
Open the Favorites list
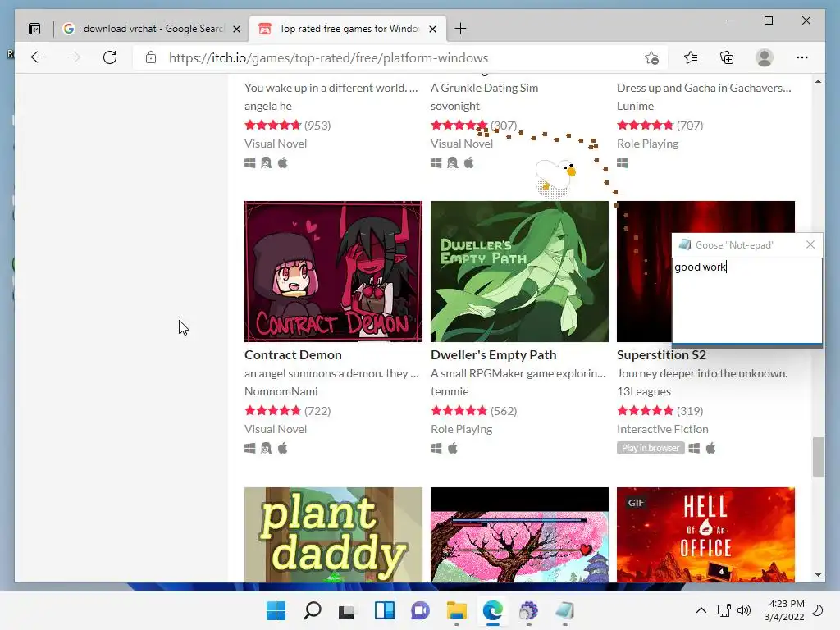pyautogui.click(x=691, y=57)
